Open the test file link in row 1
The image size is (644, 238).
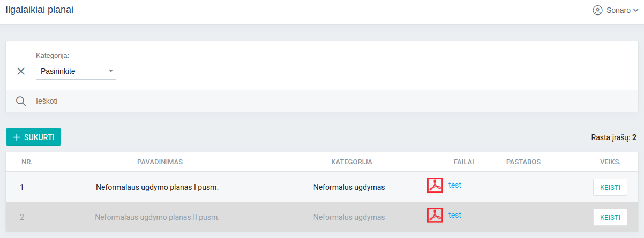(455, 185)
